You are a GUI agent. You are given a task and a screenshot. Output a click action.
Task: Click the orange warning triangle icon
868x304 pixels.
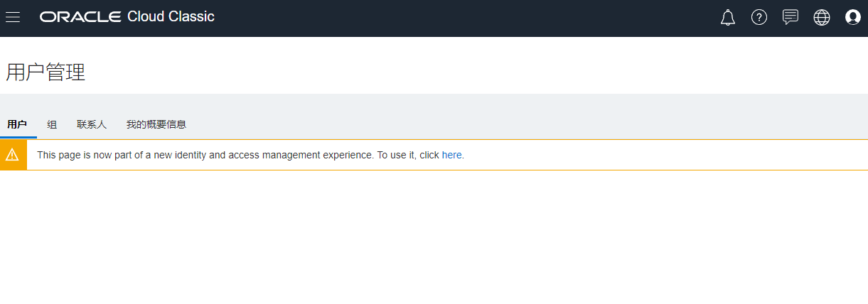[12, 155]
